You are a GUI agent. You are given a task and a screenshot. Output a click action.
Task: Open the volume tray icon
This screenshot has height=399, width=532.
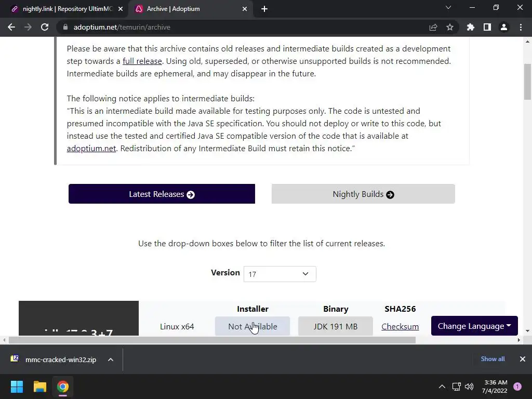point(469,387)
